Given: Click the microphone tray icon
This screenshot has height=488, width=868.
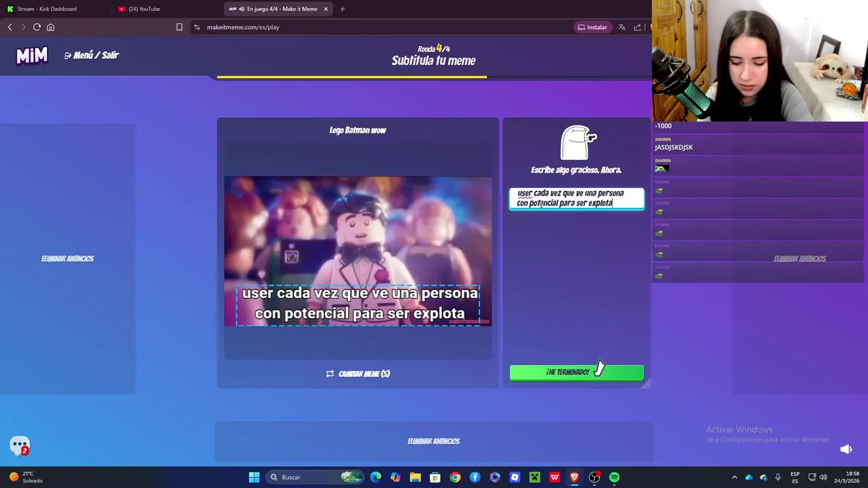Looking at the screenshot, I should pyautogui.click(x=778, y=477).
